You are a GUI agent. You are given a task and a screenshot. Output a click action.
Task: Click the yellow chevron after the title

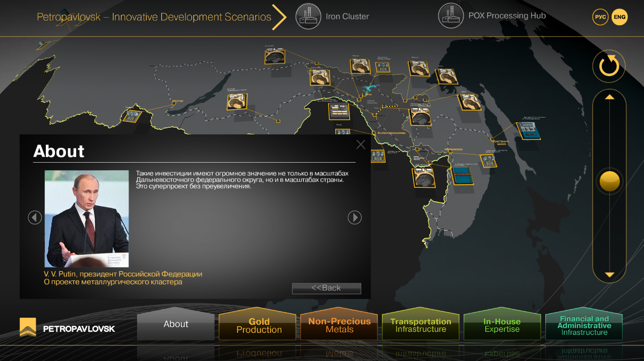pyautogui.click(x=280, y=17)
